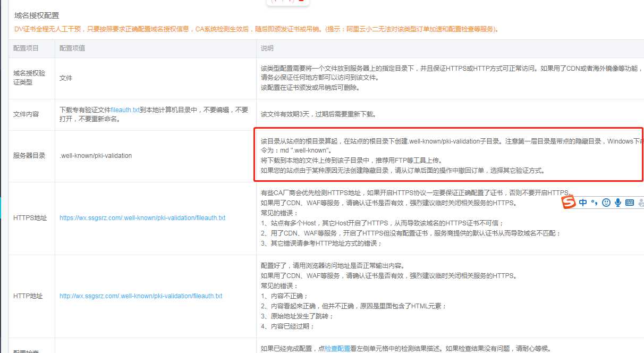Viewport: 644px width, 353px height.
Task: Select the 文件 value cell
Action: coord(66,78)
